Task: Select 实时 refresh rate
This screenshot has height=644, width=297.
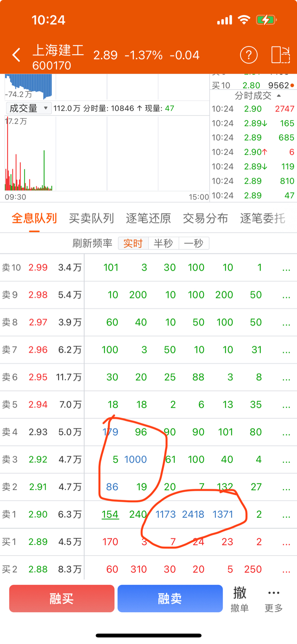Action: point(133,243)
